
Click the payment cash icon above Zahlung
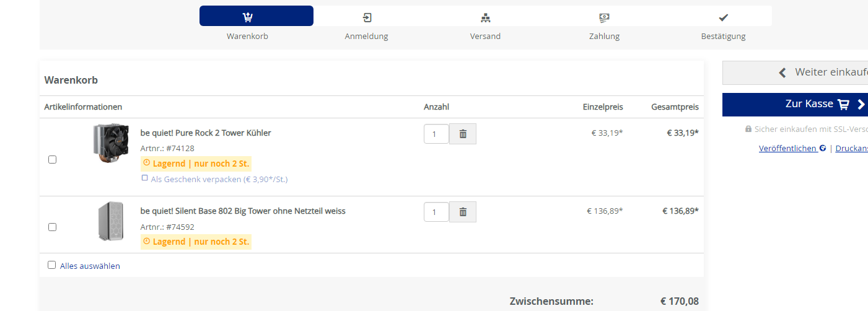pyautogui.click(x=604, y=17)
